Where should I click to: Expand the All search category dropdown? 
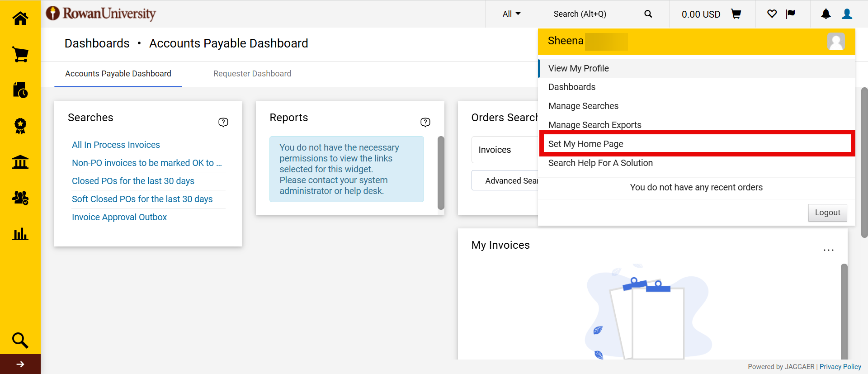click(x=511, y=14)
